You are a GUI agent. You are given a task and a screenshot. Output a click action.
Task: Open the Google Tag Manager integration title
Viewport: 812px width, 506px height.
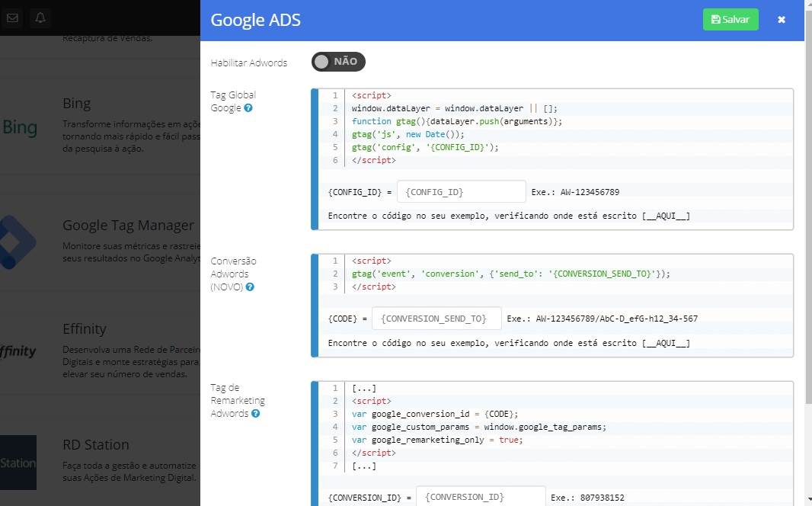(128, 226)
